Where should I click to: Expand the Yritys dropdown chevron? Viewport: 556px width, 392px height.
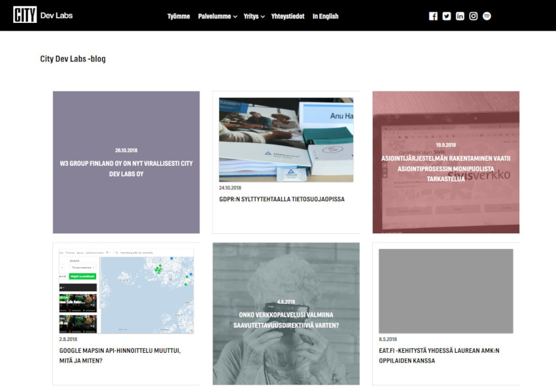pyautogui.click(x=263, y=16)
